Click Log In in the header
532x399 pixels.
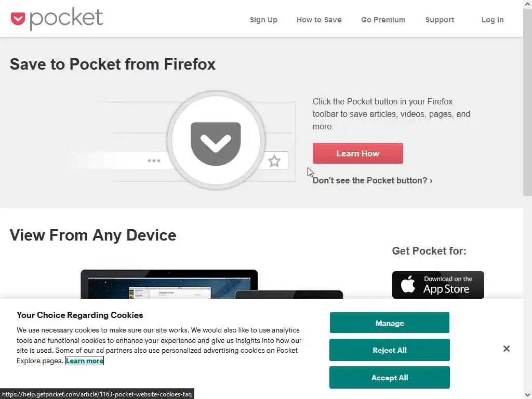coord(493,20)
